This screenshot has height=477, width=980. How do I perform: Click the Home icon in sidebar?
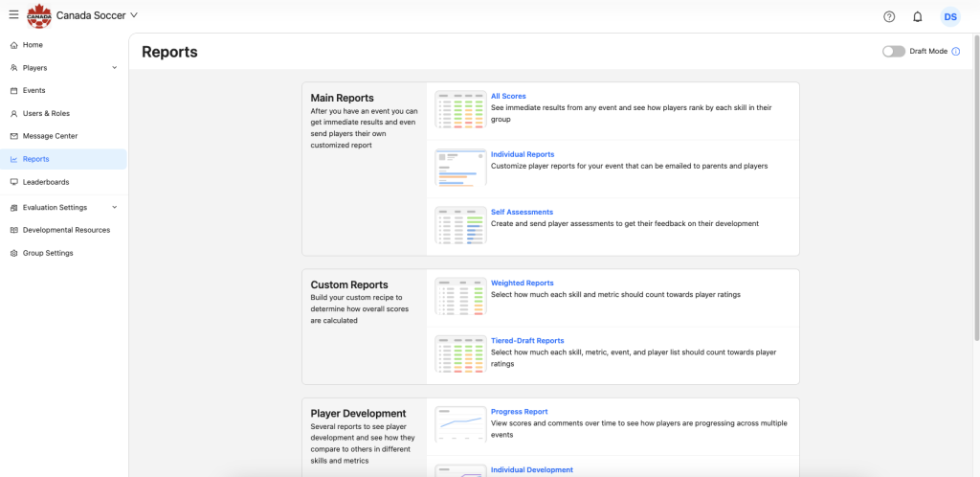coord(13,45)
